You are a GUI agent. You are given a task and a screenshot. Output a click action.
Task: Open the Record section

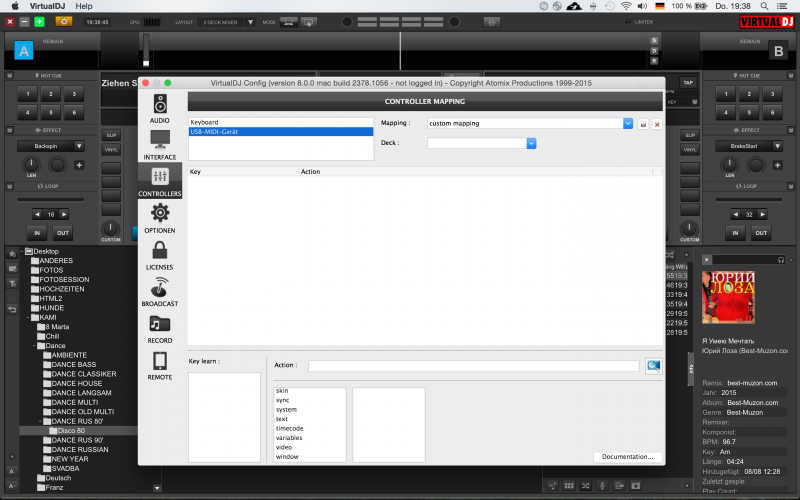tap(160, 329)
